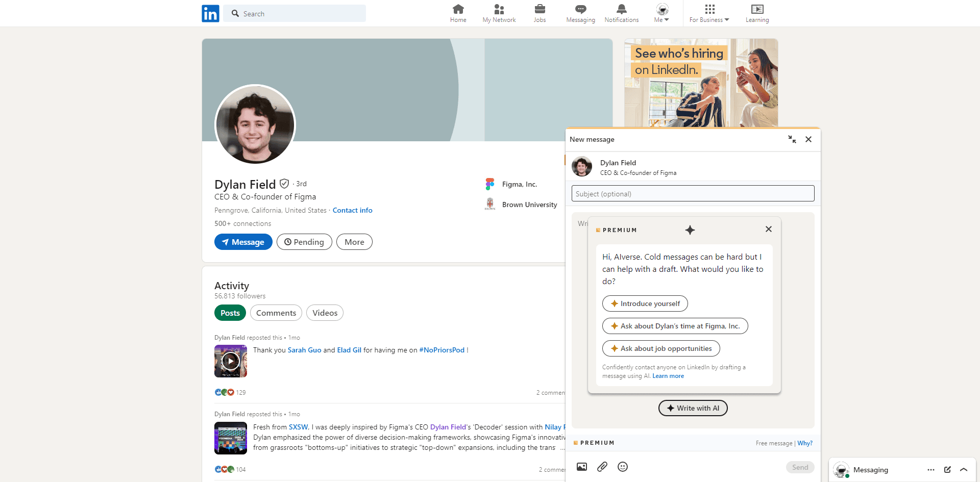
Task: Go to the Home feed
Action: [458, 13]
